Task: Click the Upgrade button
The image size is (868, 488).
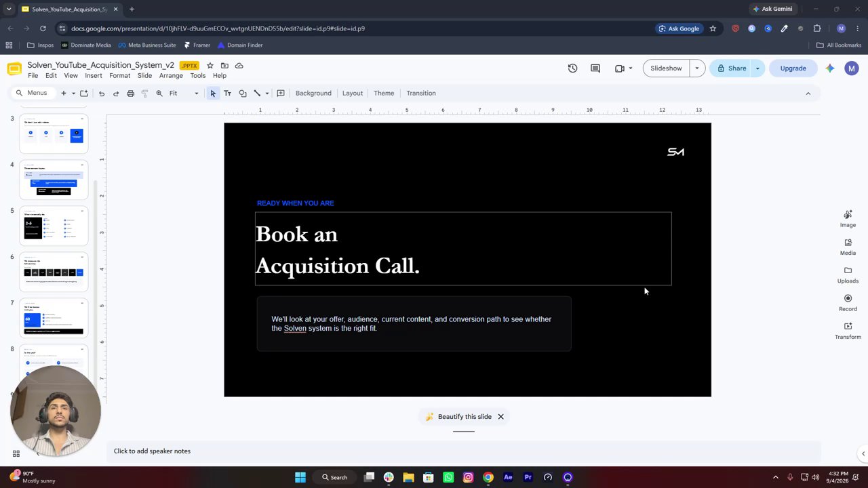Action: (793, 68)
